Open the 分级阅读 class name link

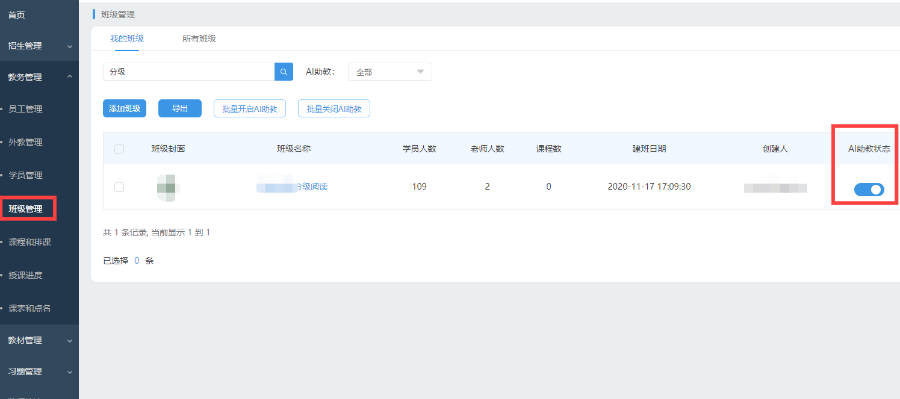tap(293, 187)
